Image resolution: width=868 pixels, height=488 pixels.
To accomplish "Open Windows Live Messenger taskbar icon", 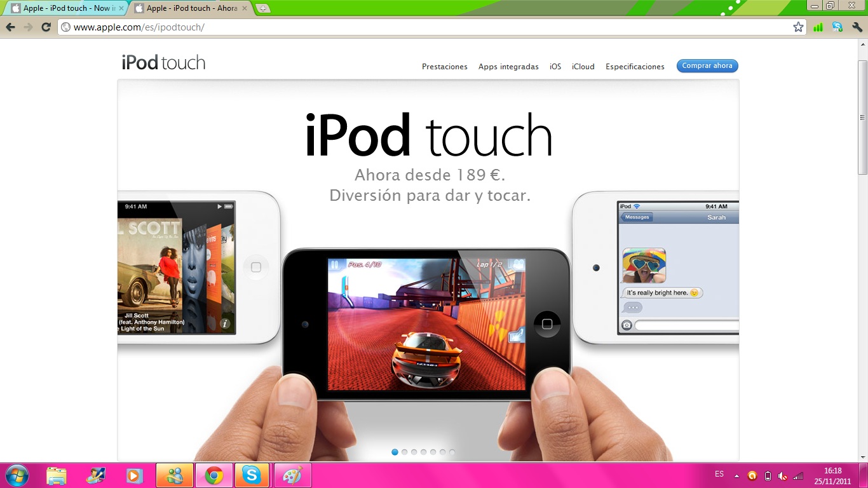I will [x=174, y=475].
